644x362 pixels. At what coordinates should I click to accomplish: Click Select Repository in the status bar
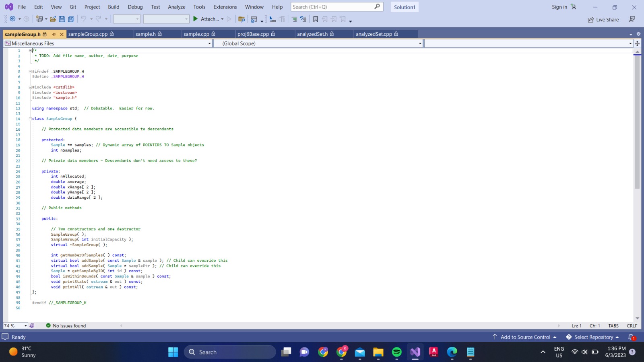[593, 337]
